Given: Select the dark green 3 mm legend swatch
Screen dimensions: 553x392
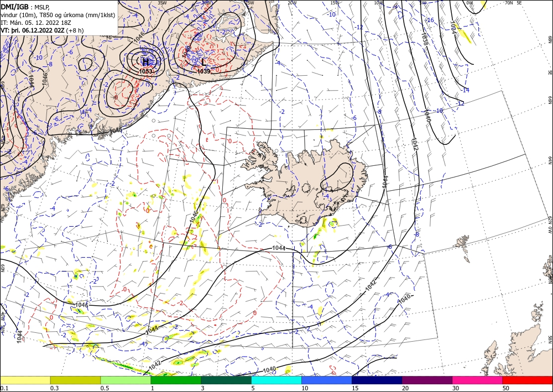Looking at the screenshot, I should [226, 380].
